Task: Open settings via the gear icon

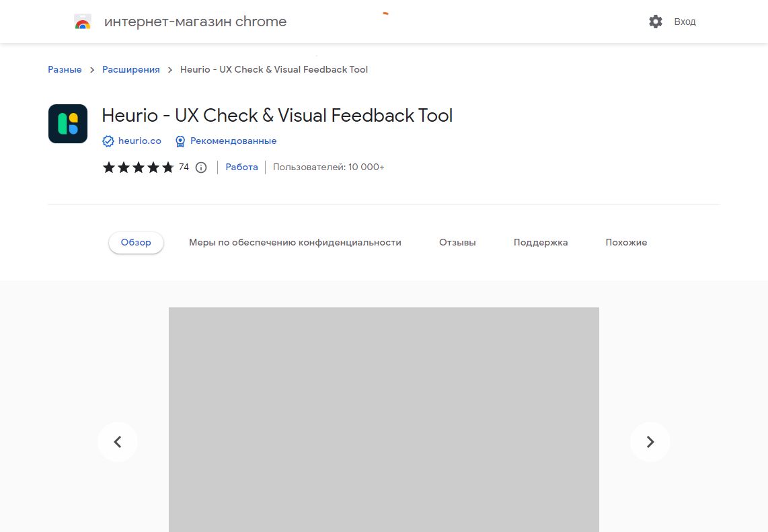Action: (655, 22)
